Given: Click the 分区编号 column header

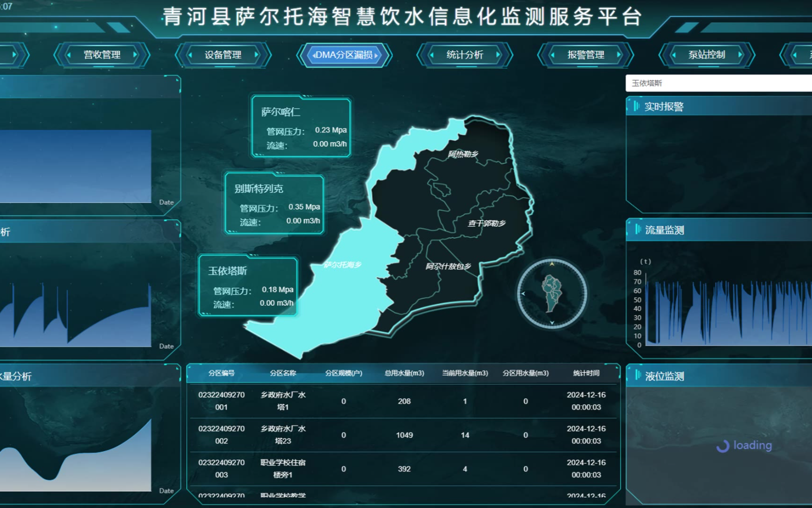Looking at the screenshot, I should [221, 373].
